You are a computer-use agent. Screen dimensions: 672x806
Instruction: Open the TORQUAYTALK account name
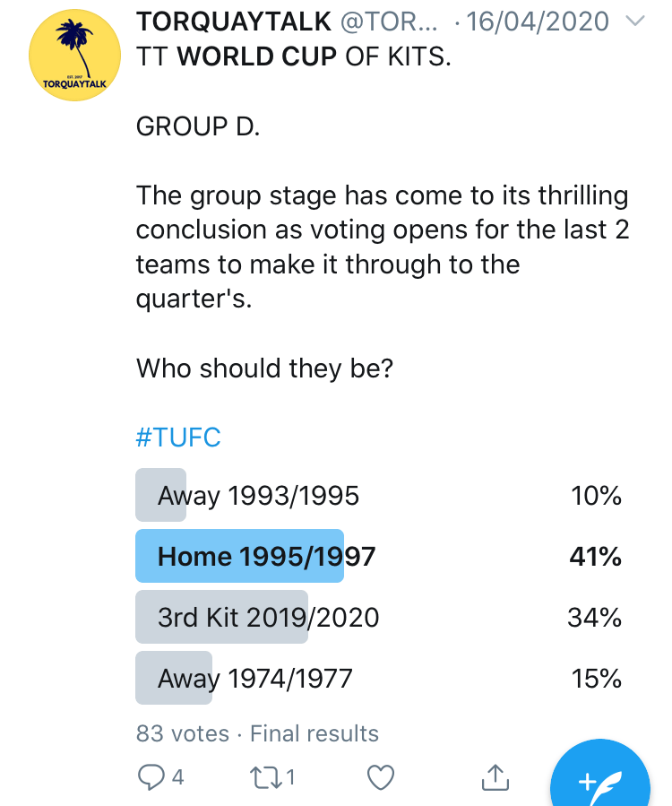[234, 22]
